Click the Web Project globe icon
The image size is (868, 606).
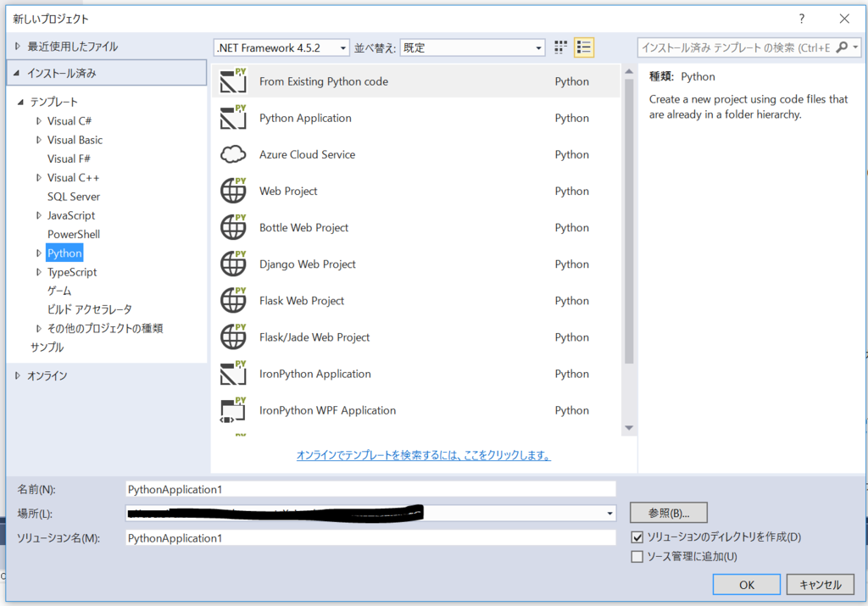pos(233,191)
